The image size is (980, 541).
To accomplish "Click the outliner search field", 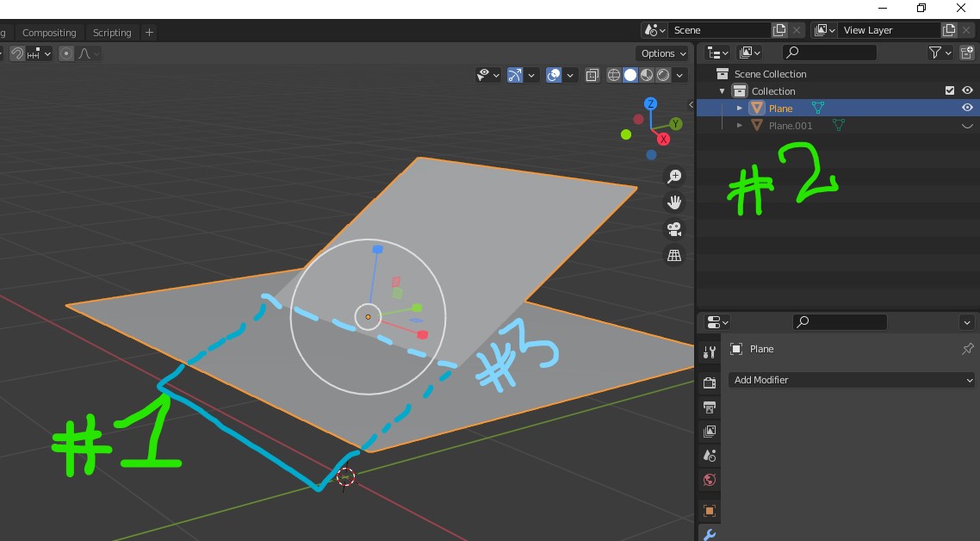I will point(829,53).
